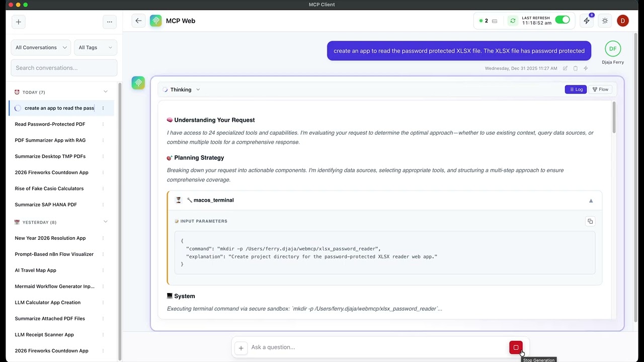Screen dimensions: 644x362
Task: Copy the input parameters of macos_terminal
Action: pyautogui.click(x=590, y=221)
